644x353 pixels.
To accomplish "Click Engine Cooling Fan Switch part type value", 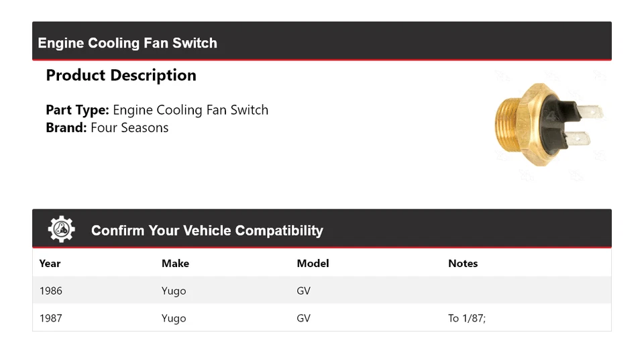I will point(191,110).
